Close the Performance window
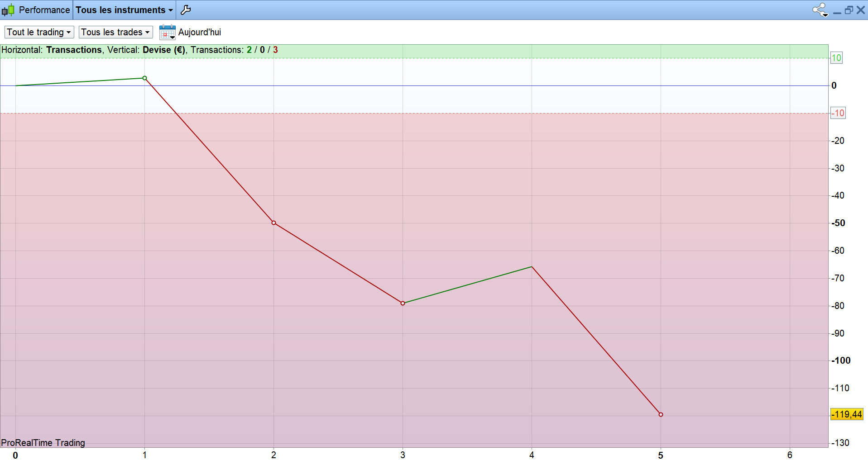 coord(861,10)
